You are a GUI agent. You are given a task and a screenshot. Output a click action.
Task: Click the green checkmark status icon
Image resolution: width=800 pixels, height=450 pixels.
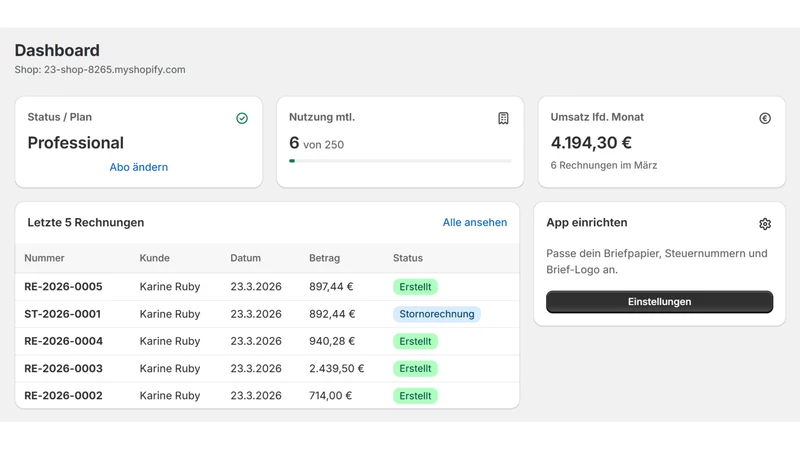point(242,118)
